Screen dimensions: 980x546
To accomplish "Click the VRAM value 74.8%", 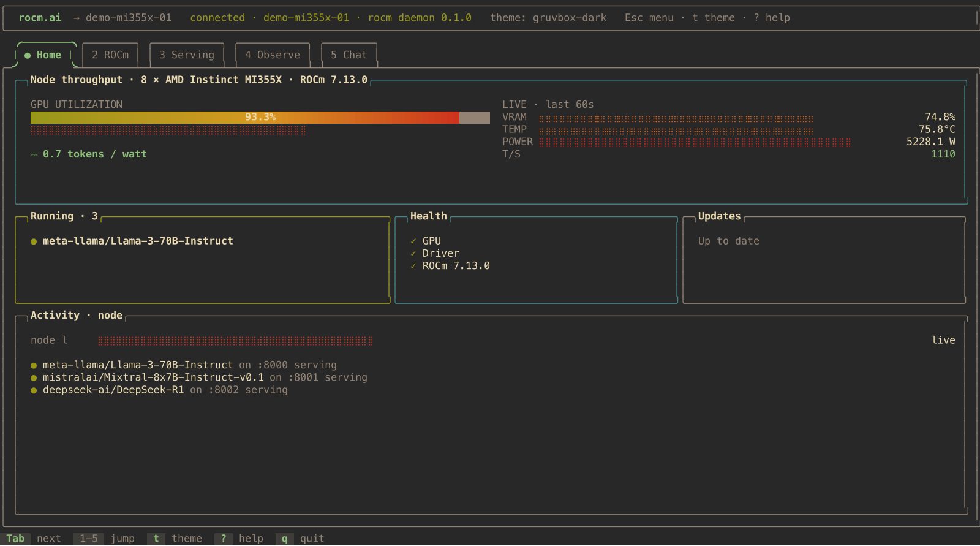I will point(940,117).
